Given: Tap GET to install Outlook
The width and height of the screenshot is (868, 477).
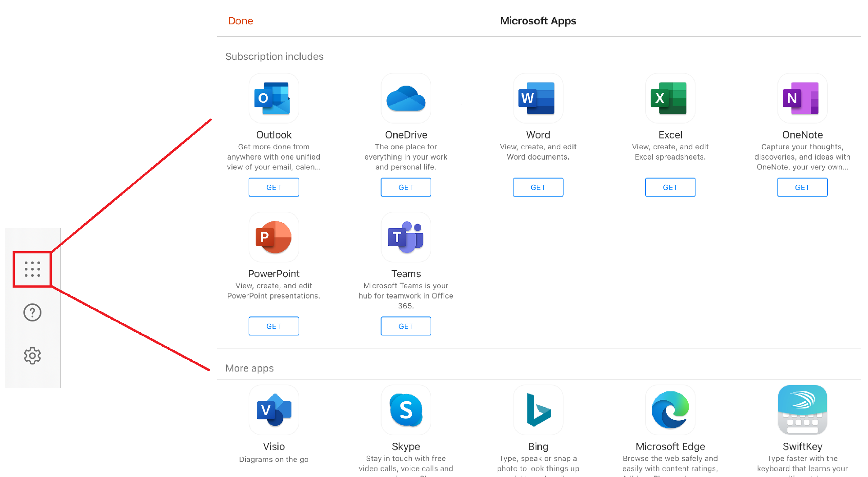Looking at the screenshot, I should pos(273,187).
